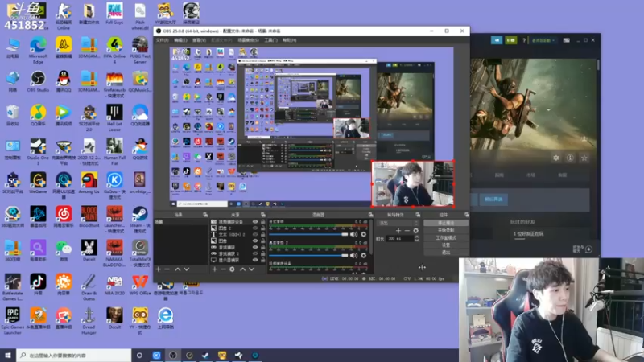Add a new source with plus button
This screenshot has height=362, width=644.
214,269
